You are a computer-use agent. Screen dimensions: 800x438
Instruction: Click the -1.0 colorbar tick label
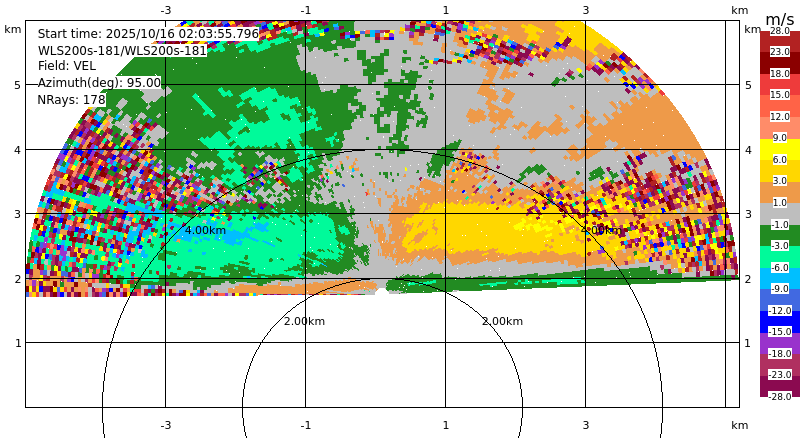tap(779, 225)
